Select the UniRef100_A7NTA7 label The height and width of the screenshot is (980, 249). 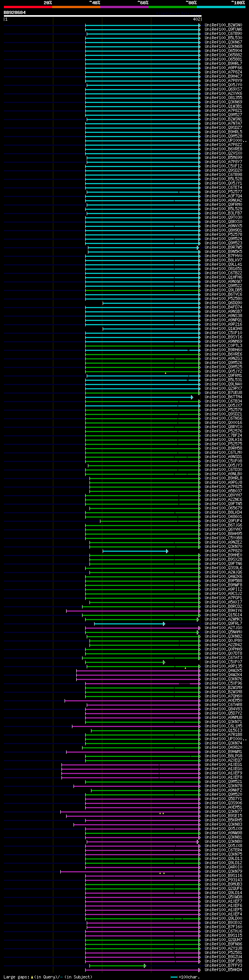point(223,124)
